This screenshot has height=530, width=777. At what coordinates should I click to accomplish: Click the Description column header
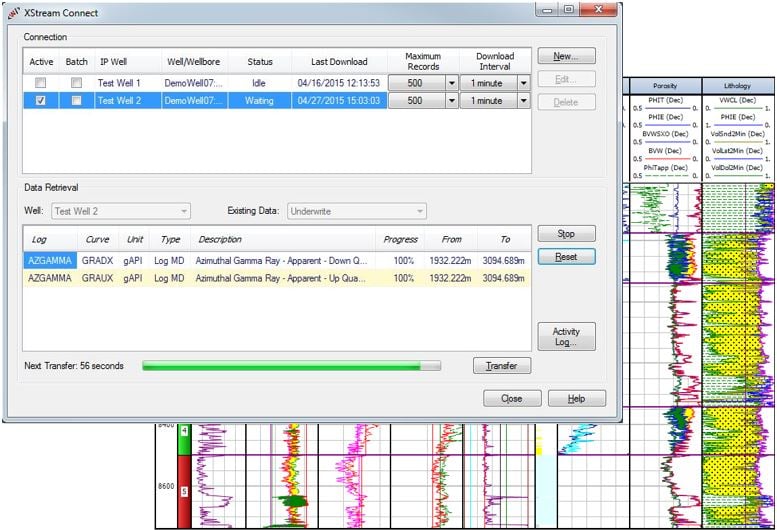[x=283, y=239]
